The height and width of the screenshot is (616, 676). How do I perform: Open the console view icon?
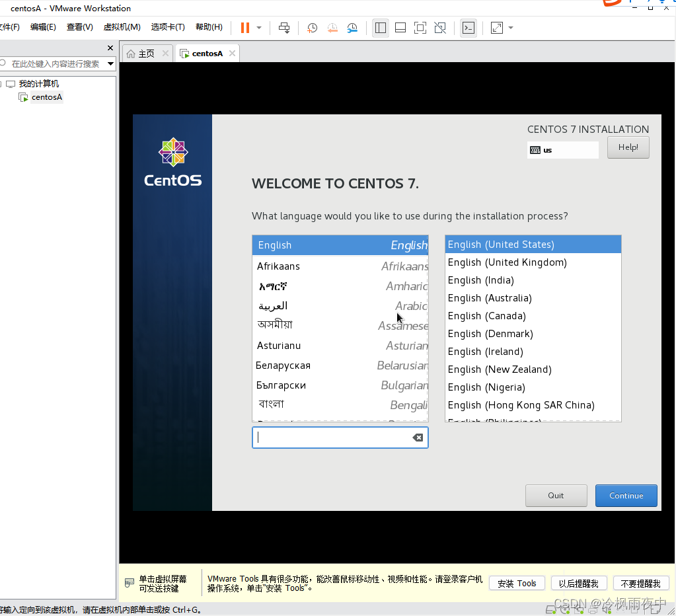[469, 28]
